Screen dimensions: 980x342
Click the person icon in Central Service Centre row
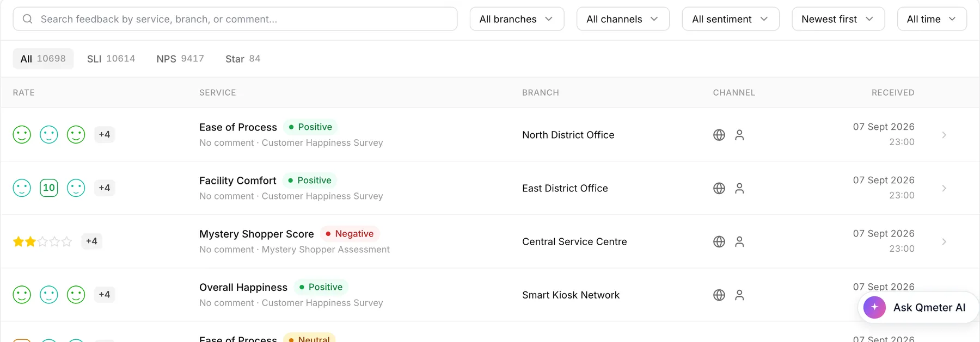click(x=739, y=241)
